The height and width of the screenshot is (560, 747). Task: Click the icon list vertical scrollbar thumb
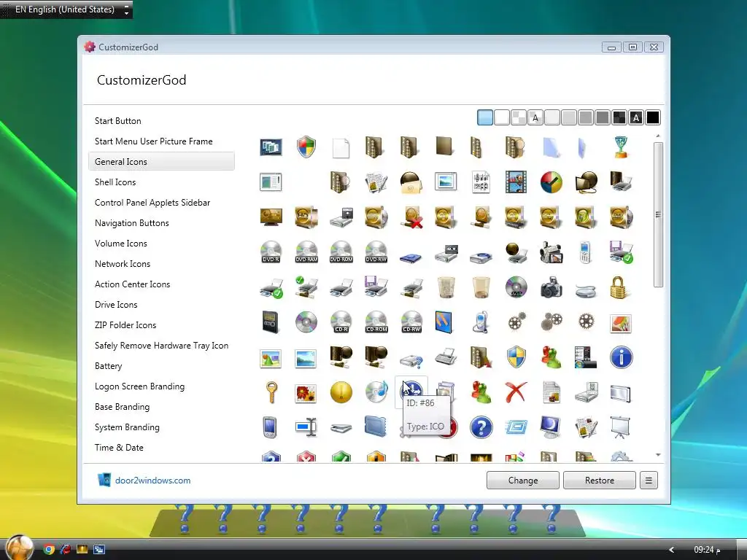658,214
